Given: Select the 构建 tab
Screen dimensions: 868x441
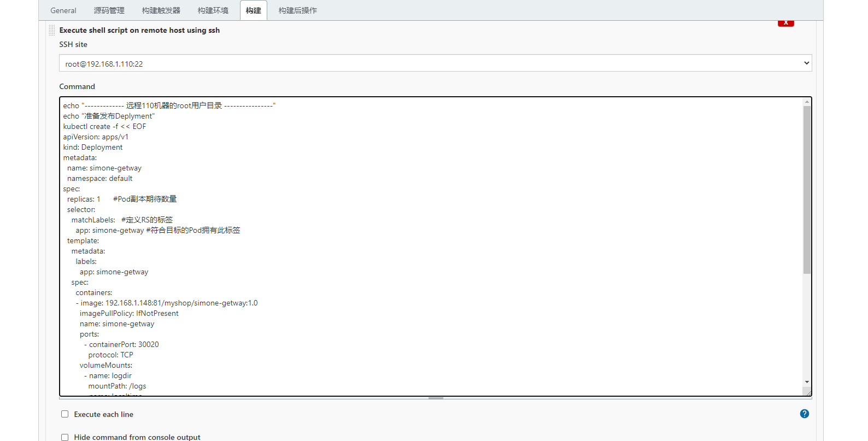Looking at the screenshot, I should pos(254,10).
